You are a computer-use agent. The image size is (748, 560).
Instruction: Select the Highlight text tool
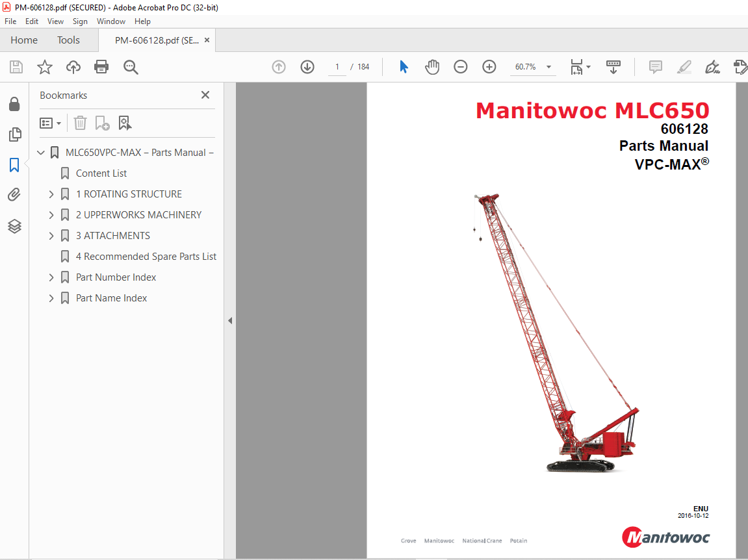(684, 67)
